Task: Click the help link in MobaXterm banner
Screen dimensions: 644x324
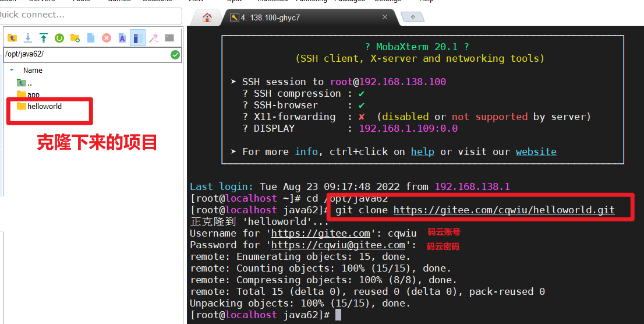Action: coord(423,152)
